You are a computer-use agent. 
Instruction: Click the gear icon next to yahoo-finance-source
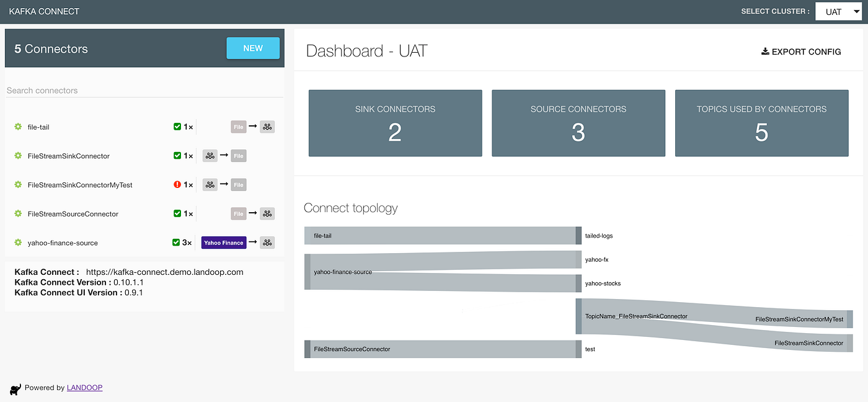(17, 243)
